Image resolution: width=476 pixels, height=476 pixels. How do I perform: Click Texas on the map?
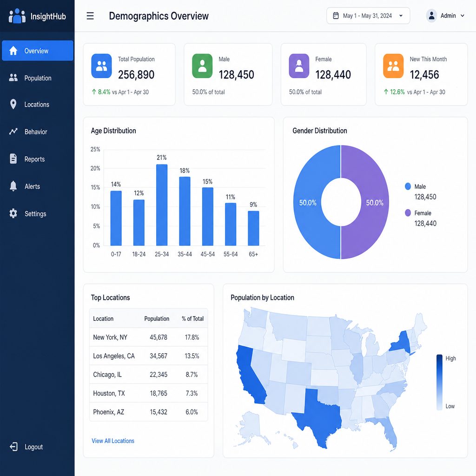[x=321, y=417]
